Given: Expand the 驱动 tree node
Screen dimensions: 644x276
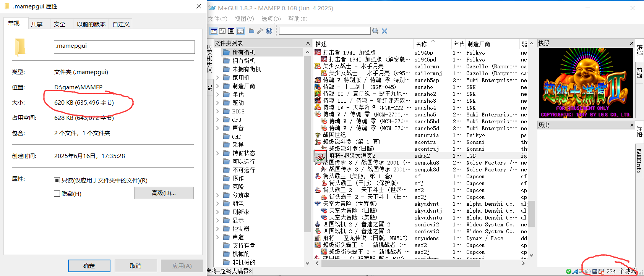Looking at the screenshot, I should [x=217, y=103].
